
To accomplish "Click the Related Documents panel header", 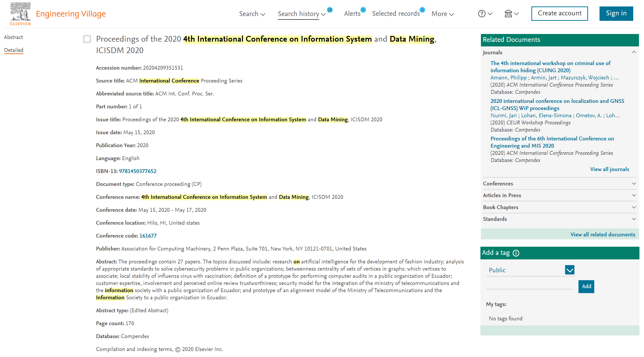I will click(x=560, y=40).
